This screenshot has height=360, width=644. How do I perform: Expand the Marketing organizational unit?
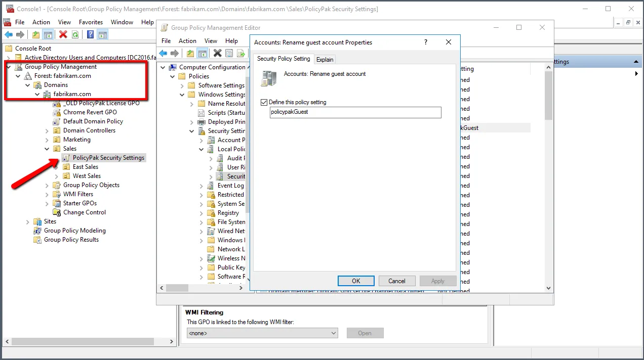point(47,140)
